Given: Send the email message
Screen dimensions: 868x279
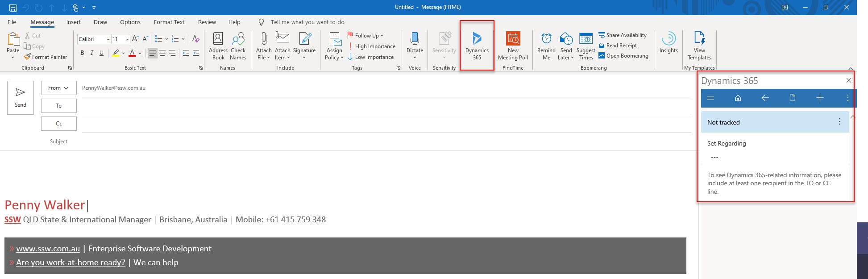Looking at the screenshot, I should [x=21, y=97].
